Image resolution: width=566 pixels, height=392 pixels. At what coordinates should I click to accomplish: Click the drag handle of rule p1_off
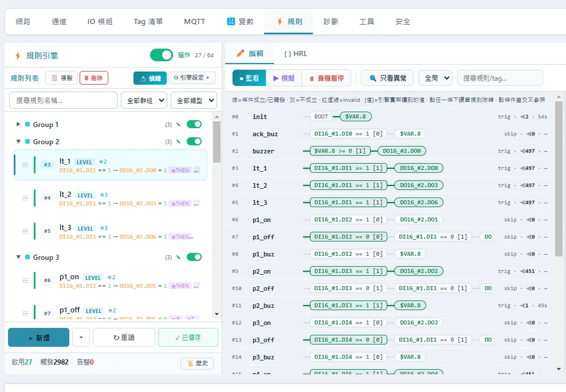pos(25,314)
